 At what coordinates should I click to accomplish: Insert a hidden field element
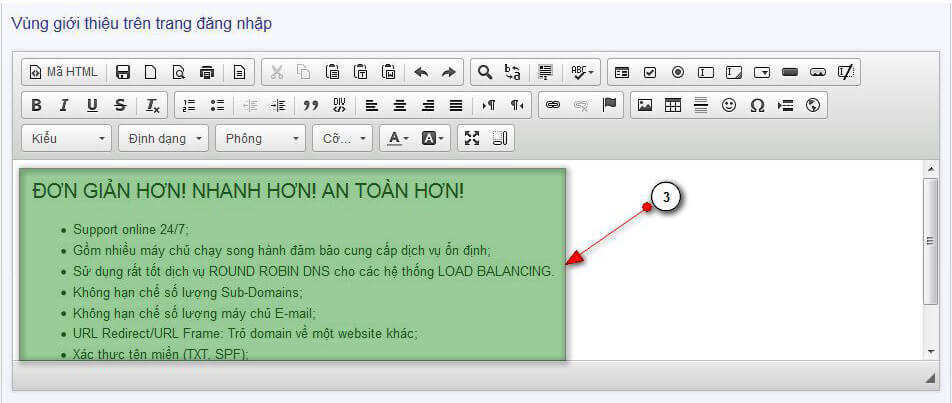tap(845, 72)
